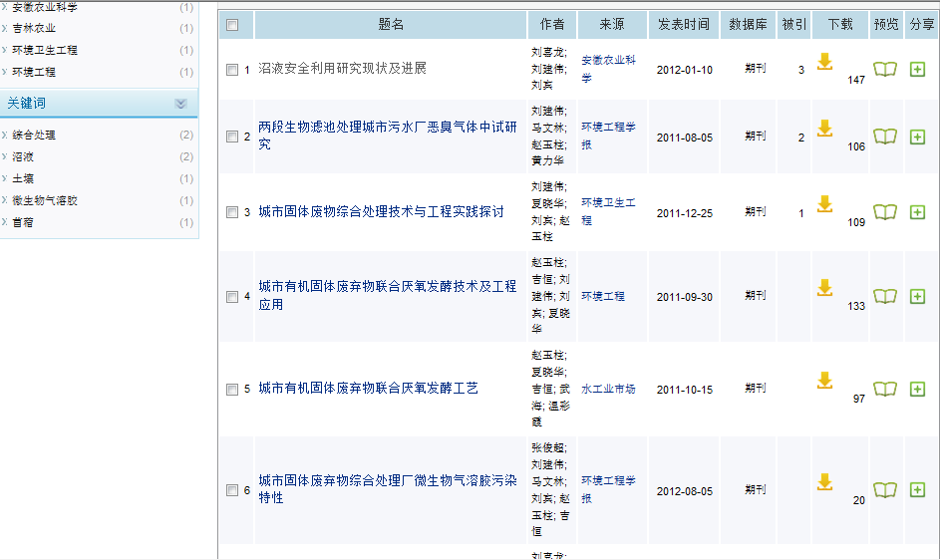Filter by keyword 土壤
The height and width of the screenshot is (560, 940).
coord(23,178)
